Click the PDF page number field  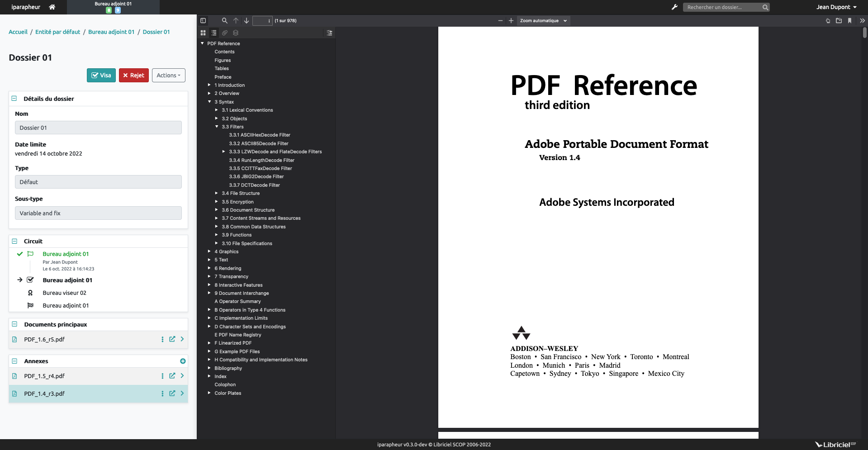tap(262, 20)
